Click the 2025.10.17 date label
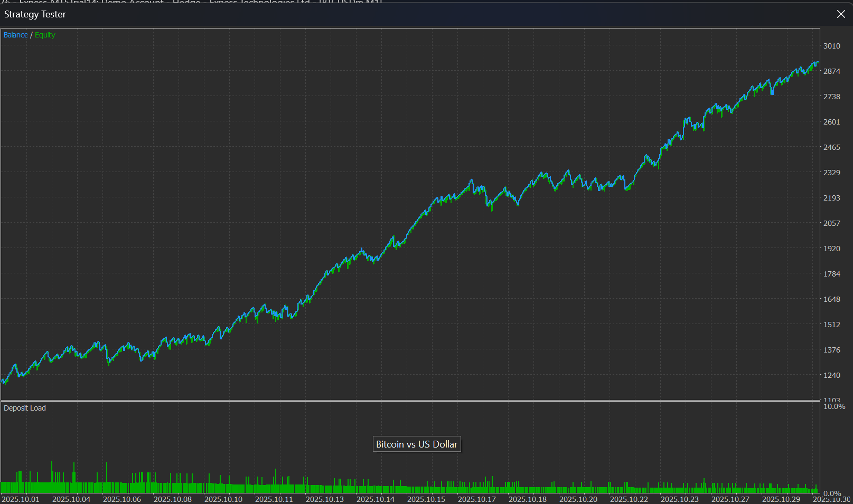Screen dimensions: 853x504 [477, 499]
